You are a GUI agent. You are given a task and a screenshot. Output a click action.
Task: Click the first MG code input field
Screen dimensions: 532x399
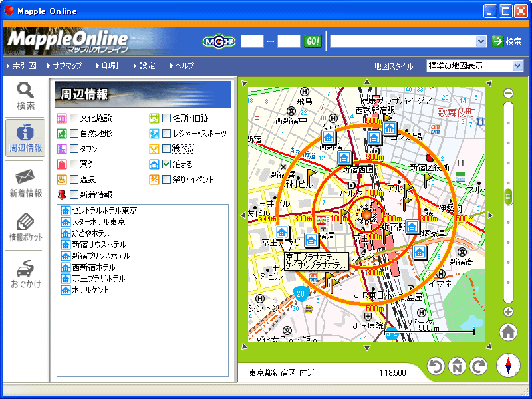[x=252, y=41]
